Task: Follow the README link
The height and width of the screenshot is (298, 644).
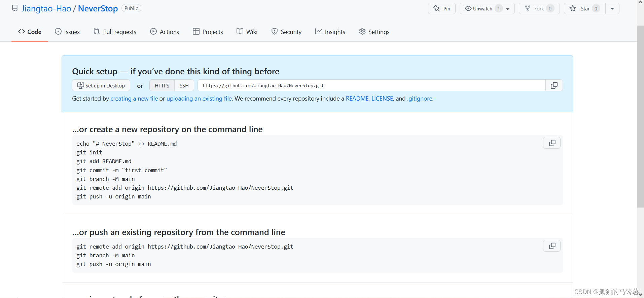Action: (357, 99)
